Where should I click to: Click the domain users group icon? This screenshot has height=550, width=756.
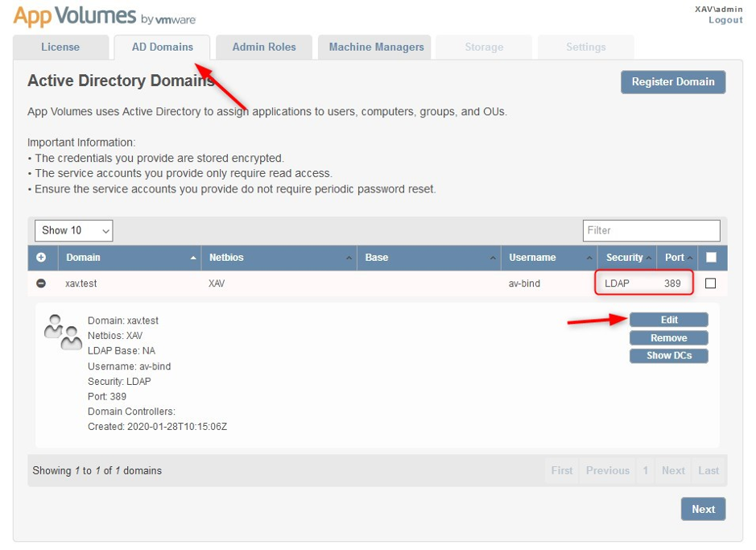[63, 332]
